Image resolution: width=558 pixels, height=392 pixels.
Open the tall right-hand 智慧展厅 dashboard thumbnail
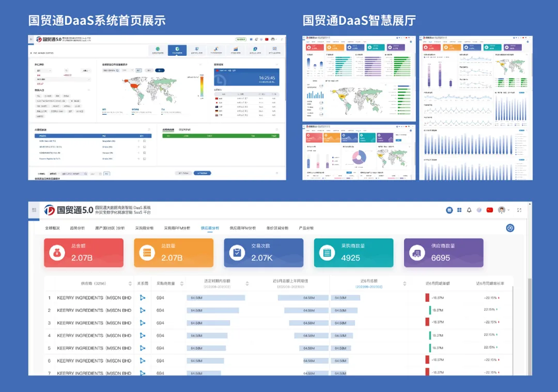pyautogui.click(x=476, y=108)
